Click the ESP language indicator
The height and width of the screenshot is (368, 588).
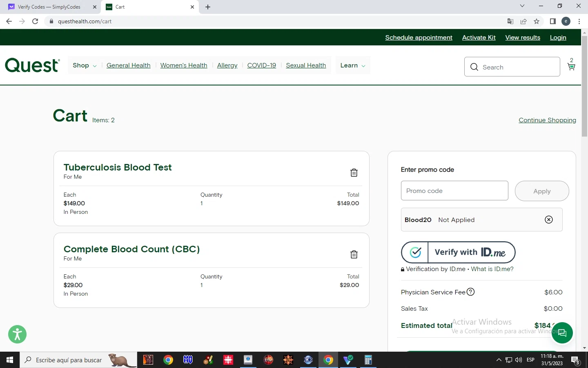click(530, 360)
